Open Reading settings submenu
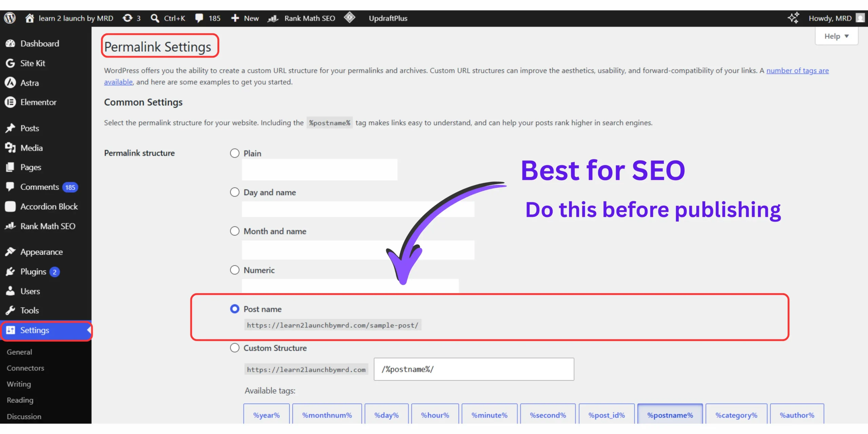 coord(20,400)
